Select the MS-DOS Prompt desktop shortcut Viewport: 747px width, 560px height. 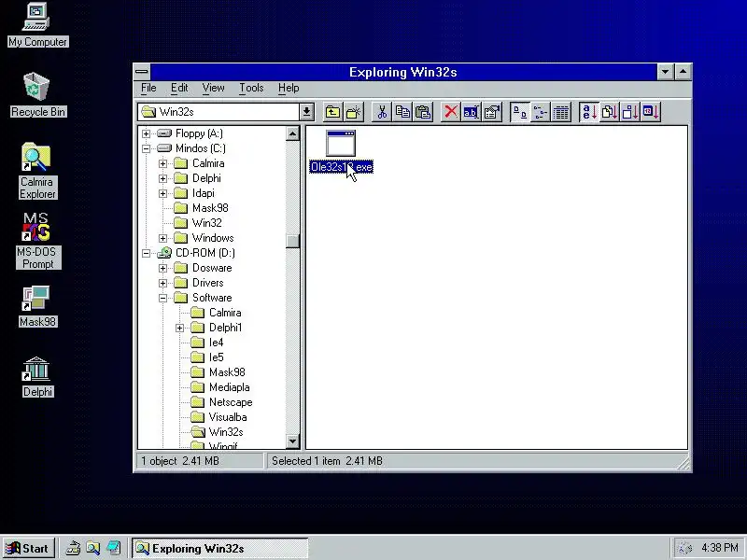point(37,241)
